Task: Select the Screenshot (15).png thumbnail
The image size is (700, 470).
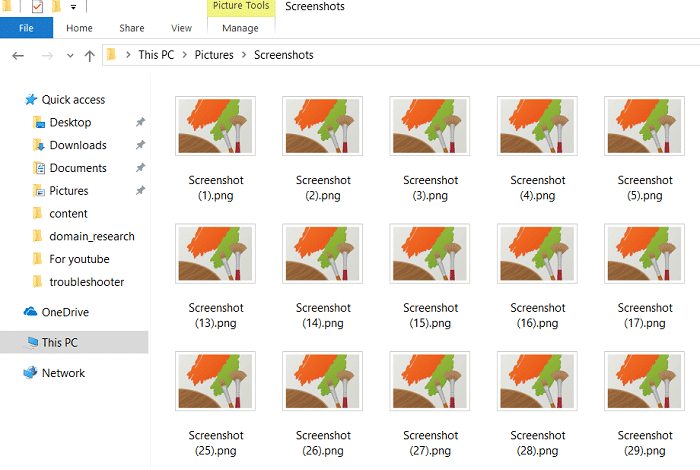Action: 429,254
